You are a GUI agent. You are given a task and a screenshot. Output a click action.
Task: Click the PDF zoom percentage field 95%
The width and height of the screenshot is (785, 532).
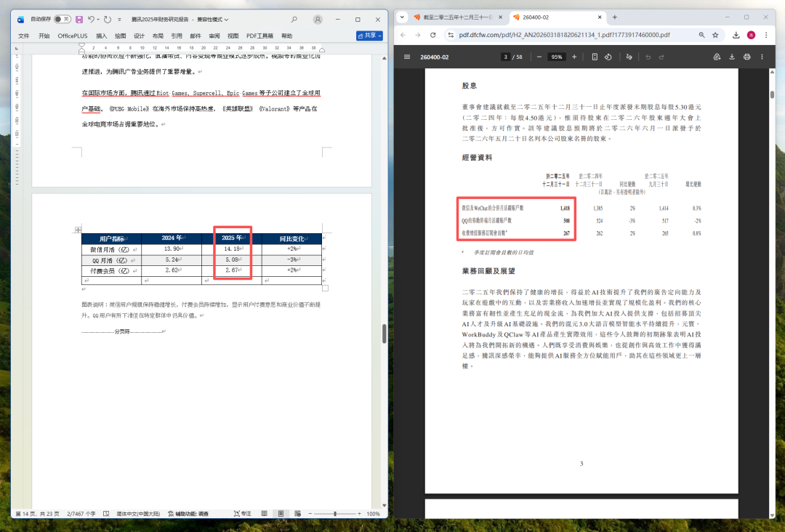pos(557,57)
